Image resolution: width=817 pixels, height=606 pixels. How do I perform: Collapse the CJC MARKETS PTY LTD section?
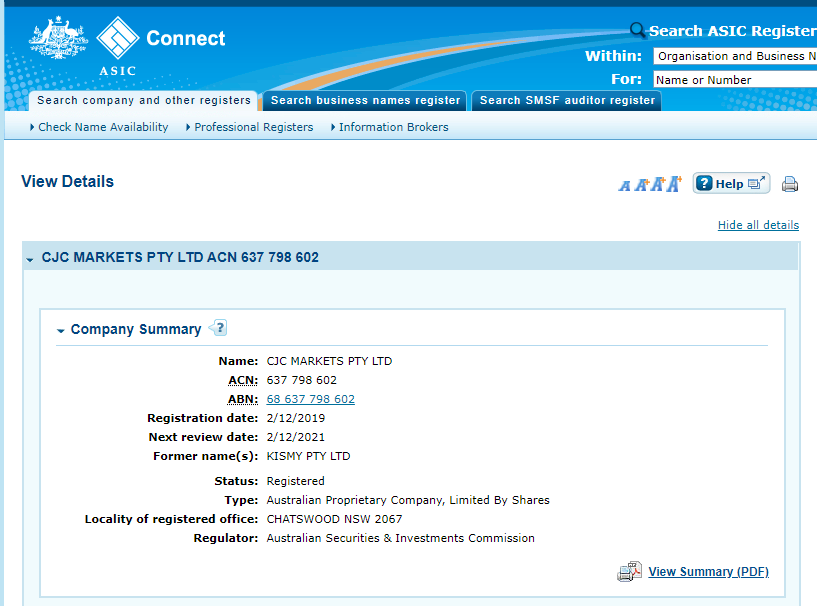coord(30,259)
